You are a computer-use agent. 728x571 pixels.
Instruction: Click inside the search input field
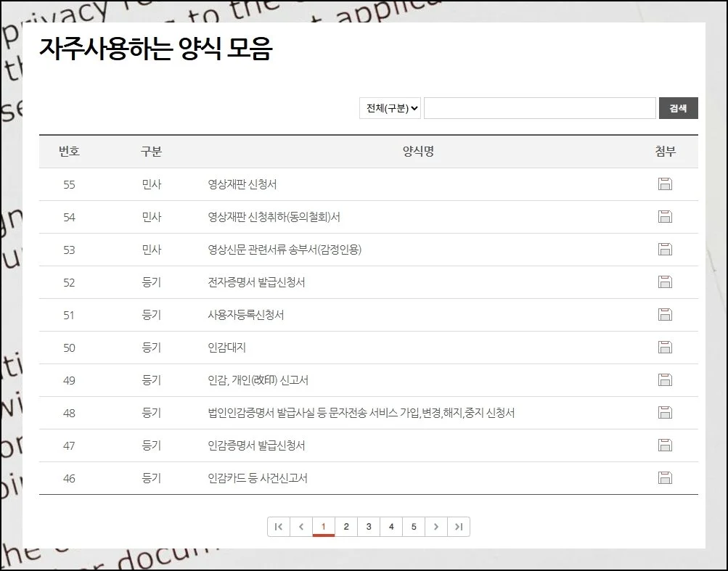tap(539, 107)
